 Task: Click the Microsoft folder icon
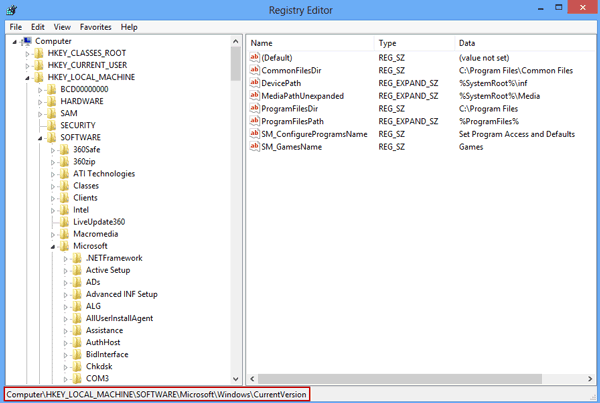click(x=64, y=246)
